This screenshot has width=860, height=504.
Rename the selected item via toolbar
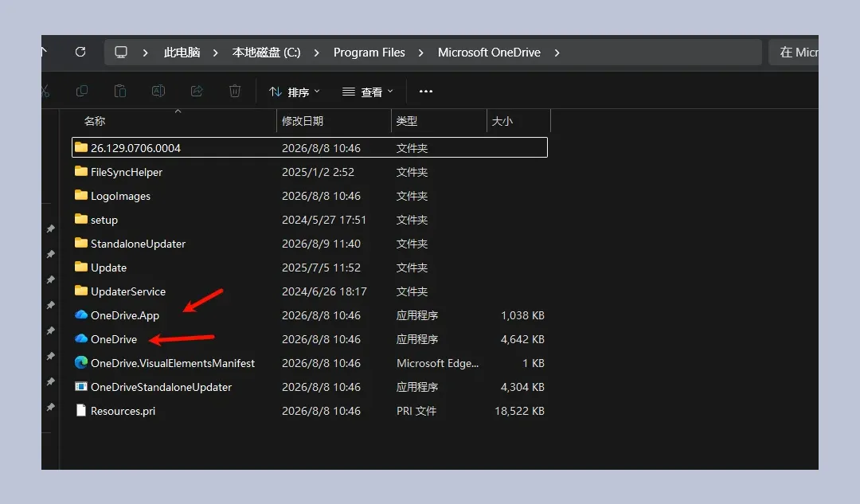(158, 91)
